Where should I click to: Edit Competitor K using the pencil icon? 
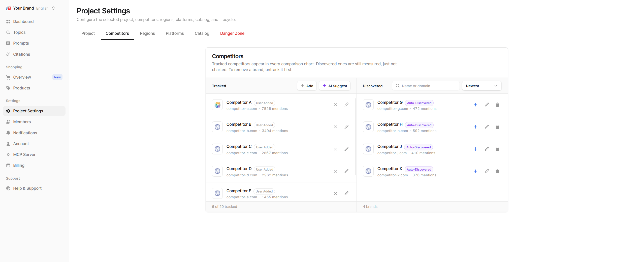coord(487,171)
